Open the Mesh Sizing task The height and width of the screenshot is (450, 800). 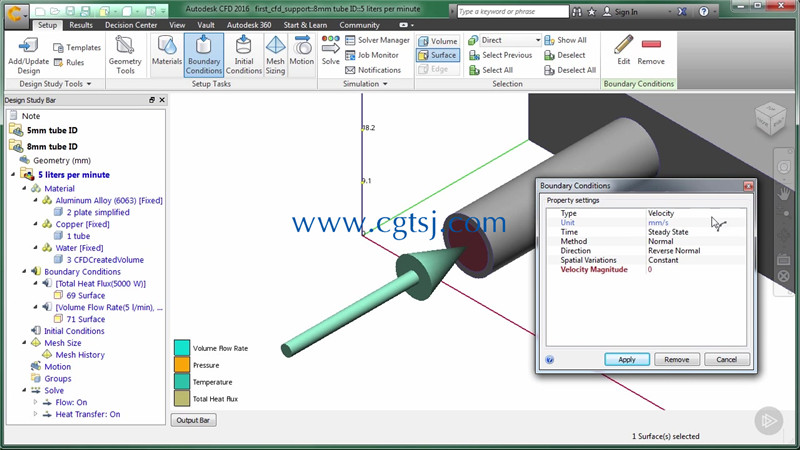pos(275,55)
